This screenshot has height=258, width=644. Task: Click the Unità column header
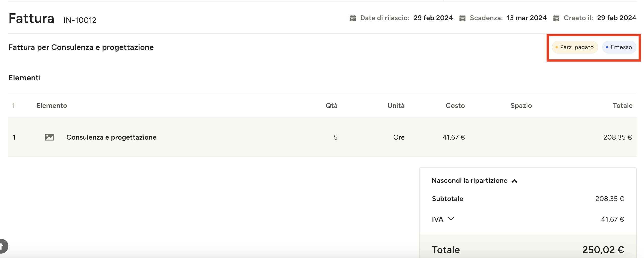(x=396, y=105)
